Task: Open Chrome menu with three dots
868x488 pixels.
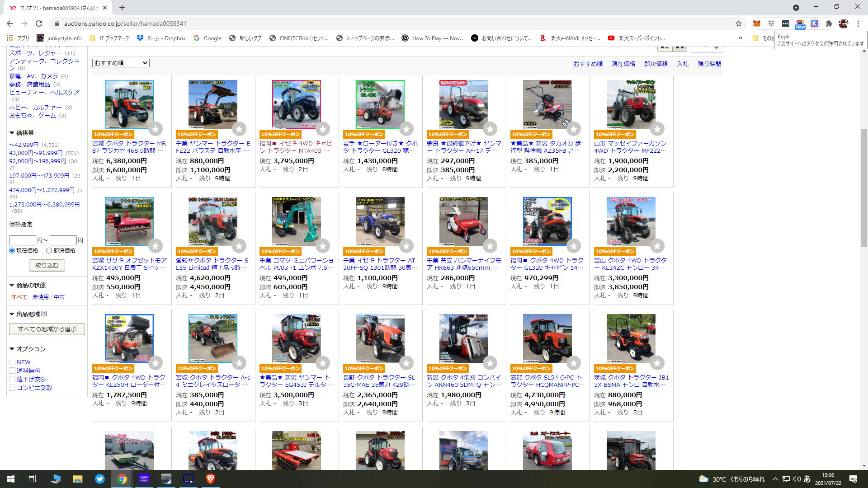Action: [858, 23]
